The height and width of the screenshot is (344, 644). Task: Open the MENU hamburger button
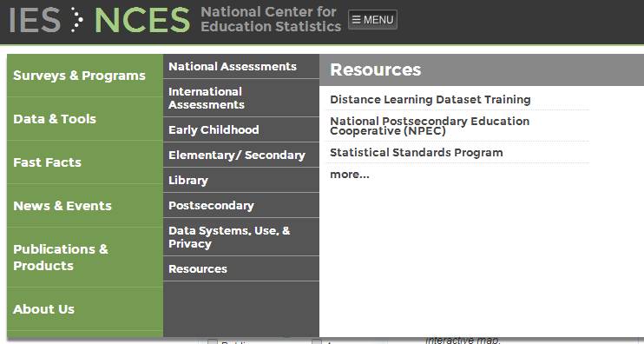[x=372, y=20]
